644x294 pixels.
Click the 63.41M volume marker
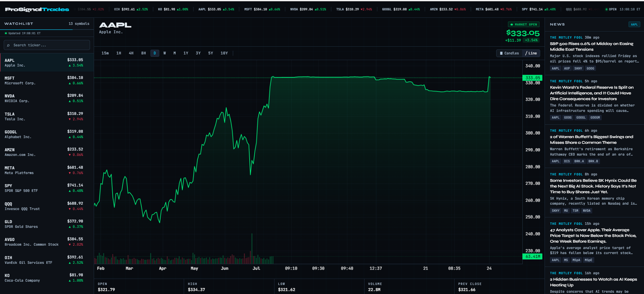pos(533,257)
